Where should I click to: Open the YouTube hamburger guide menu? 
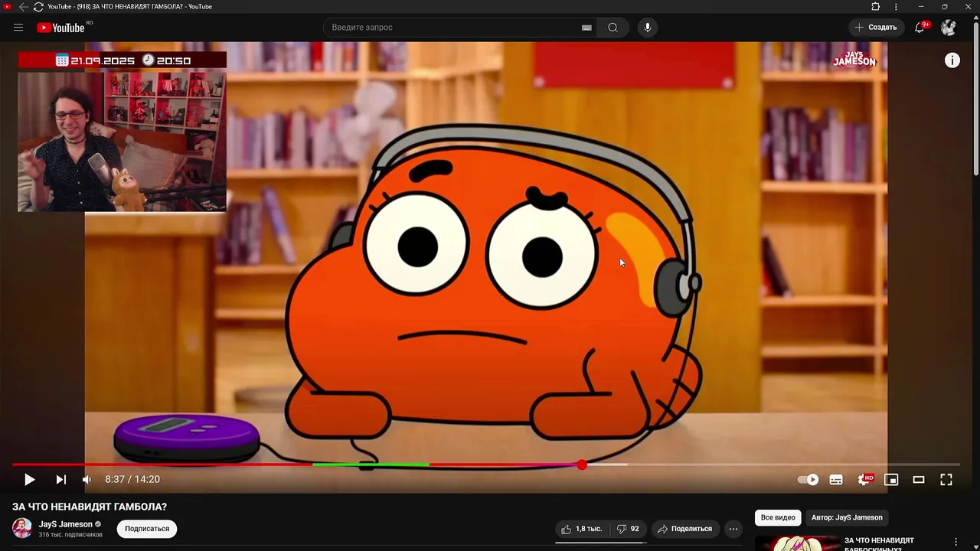click(x=18, y=28)
